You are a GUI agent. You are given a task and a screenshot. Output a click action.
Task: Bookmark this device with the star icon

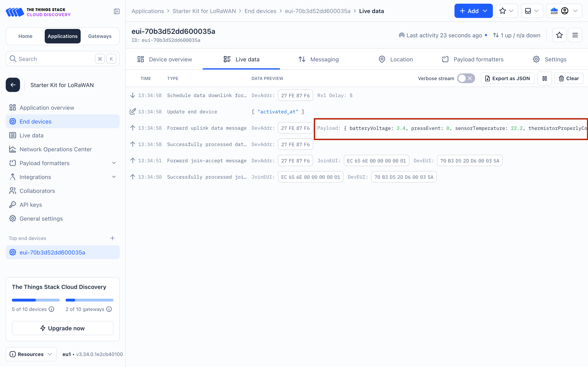tap(559, 35)
